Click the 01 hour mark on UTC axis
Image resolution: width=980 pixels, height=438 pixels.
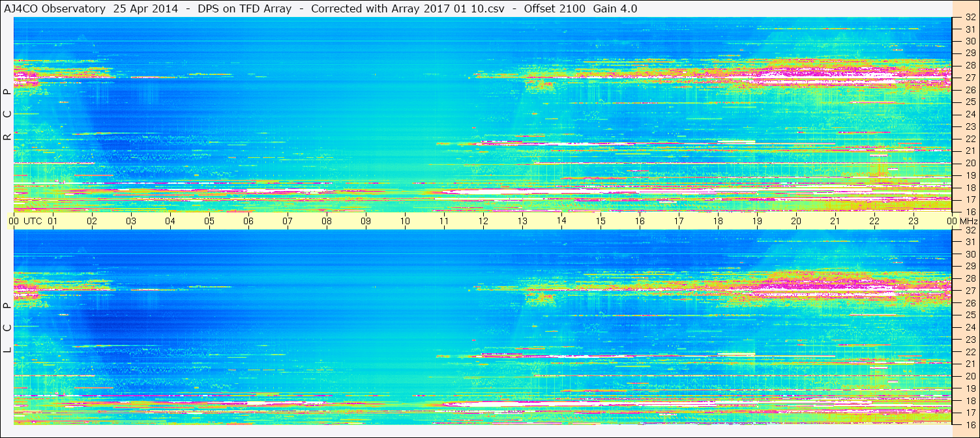click(53, 221)
